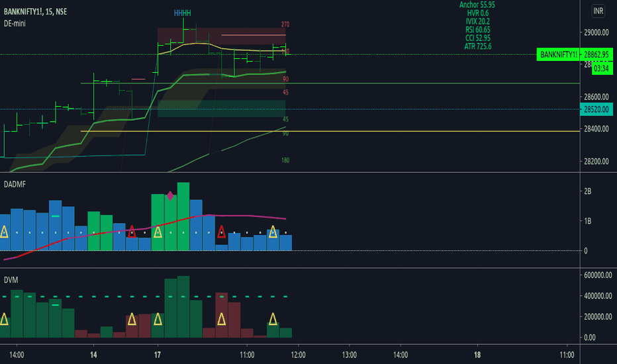Image resolution: width=617 pixels, height=364 pixels.
Task: Click the HVR 0.6 stat text
Action: coord(478,13)
